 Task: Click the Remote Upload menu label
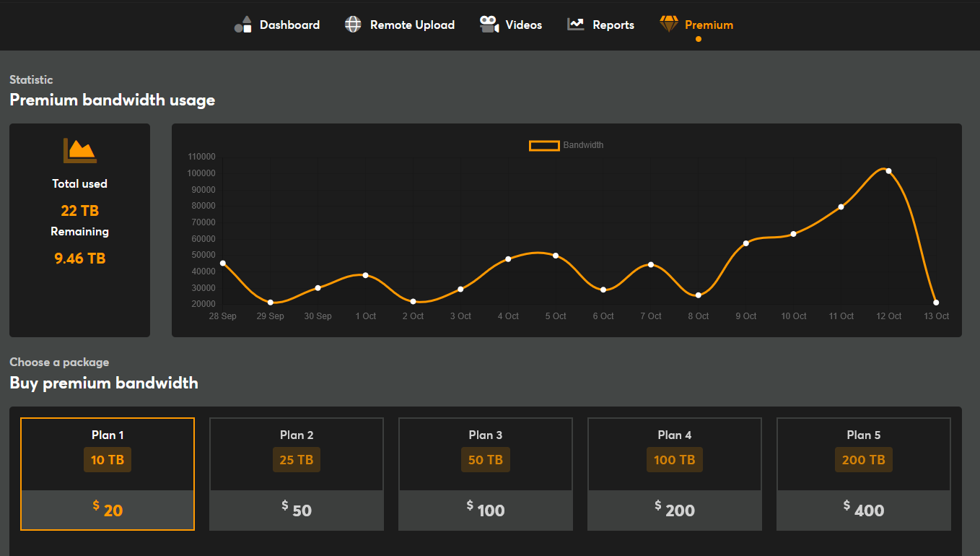[x=412, y=25]
